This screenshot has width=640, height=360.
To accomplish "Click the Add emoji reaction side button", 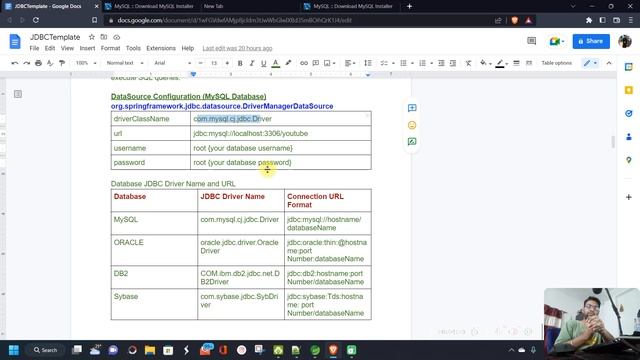I will tap(412, 125).
